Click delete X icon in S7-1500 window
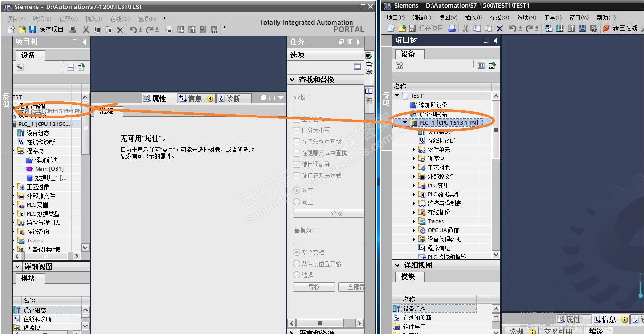The image size is (644, 334). point(500,28)
